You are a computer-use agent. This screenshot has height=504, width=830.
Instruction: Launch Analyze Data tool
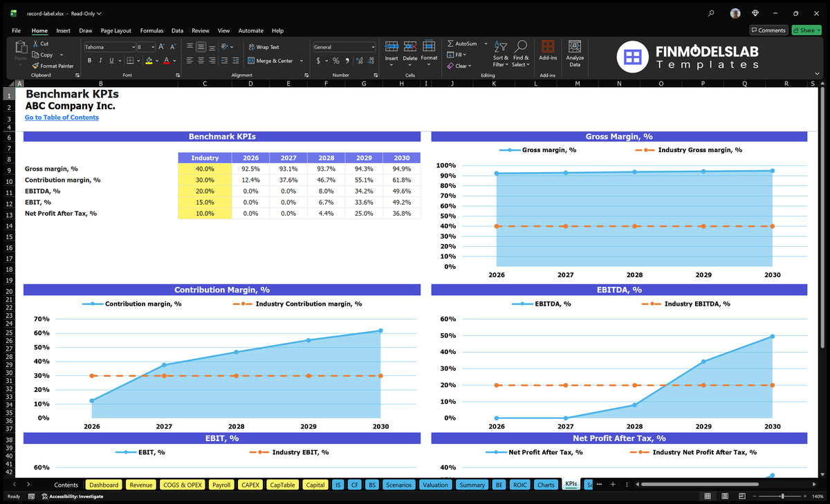(x=575, y=53)
